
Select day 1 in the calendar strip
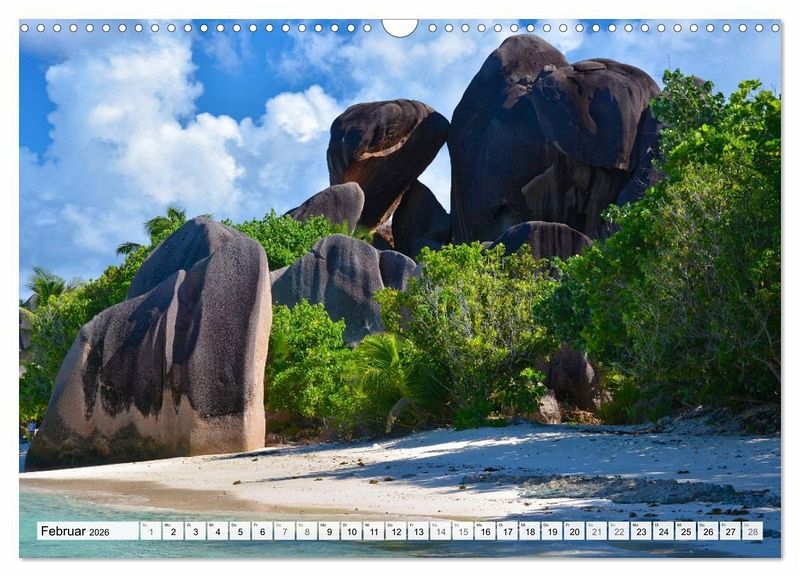click(151, 531)
